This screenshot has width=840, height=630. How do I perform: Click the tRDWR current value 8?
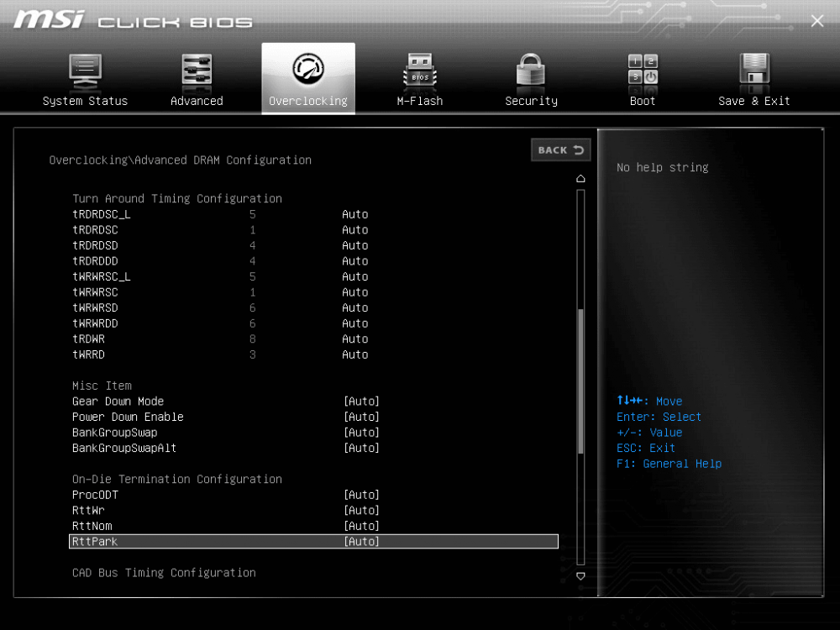252,339
